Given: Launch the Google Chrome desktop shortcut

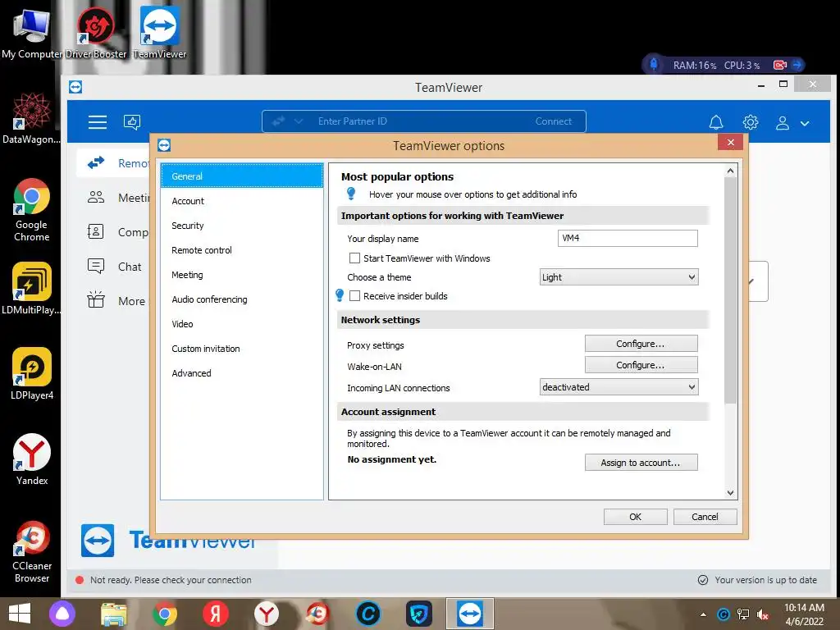Looking at the screenshot, I should coord(32,209).
